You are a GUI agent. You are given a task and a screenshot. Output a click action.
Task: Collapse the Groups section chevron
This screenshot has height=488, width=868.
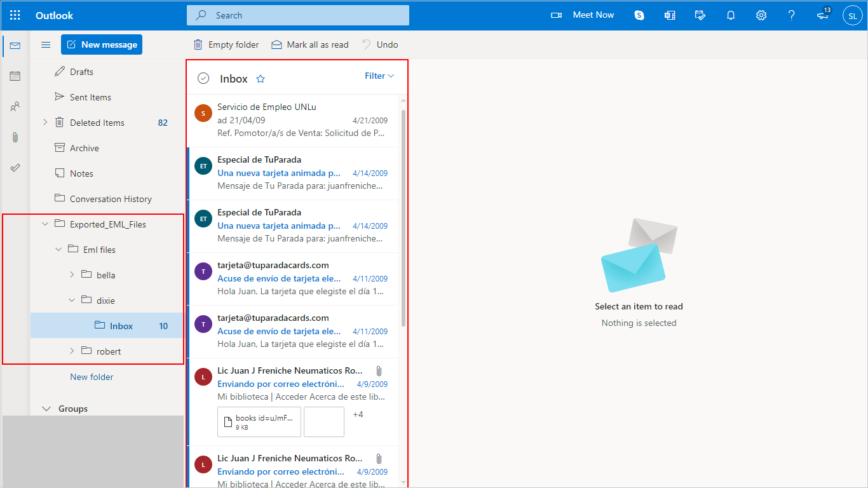[x=46, y=409]
